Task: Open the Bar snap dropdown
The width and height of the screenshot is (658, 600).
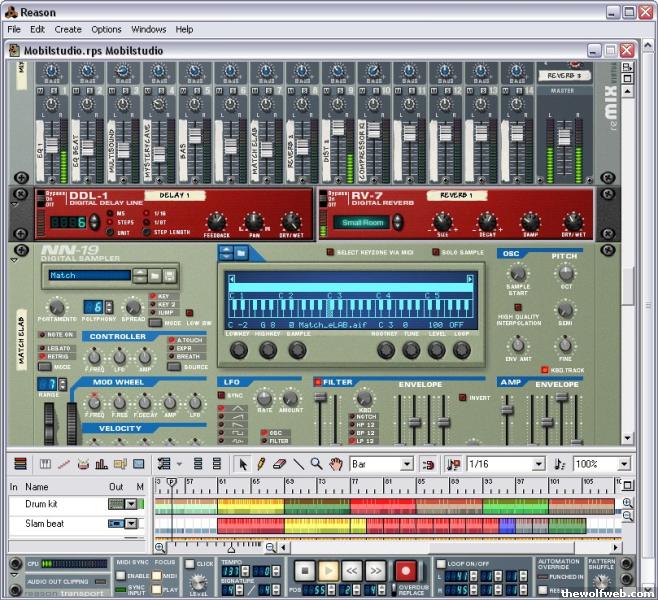Action: (406, 464)
